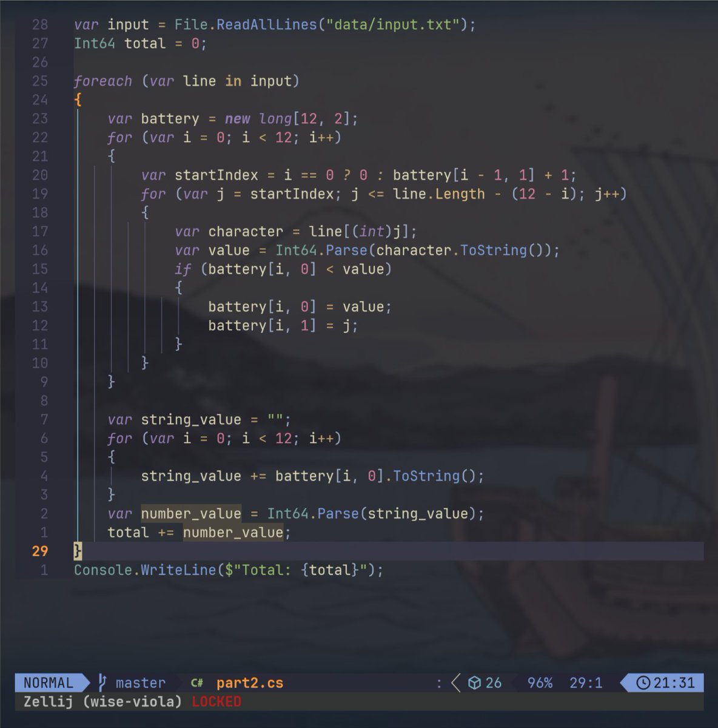Click the master branch label
Image resolution: width=718 pixels, height=728 pixels.
point(139,682)
